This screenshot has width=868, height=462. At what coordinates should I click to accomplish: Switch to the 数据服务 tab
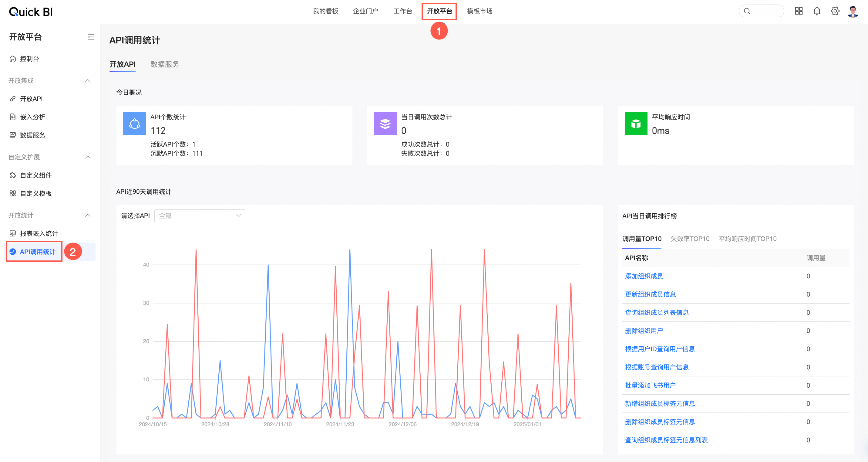(x=164, y=64)
